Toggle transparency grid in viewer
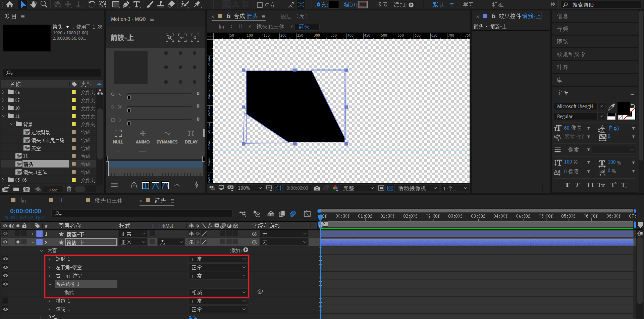 [x=390, y=188]
